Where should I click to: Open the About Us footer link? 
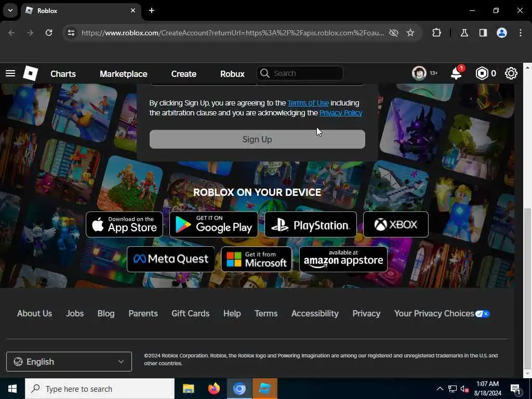tap(35, 313)
